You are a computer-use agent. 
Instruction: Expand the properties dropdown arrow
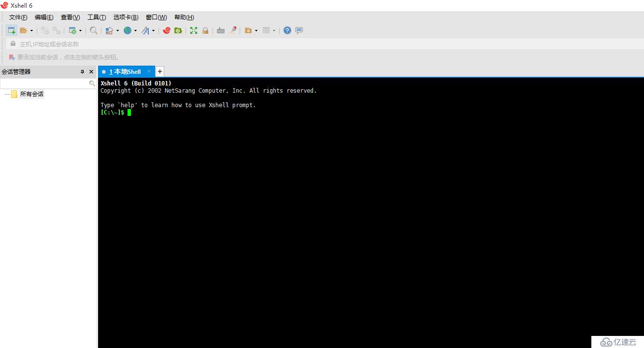81,30
